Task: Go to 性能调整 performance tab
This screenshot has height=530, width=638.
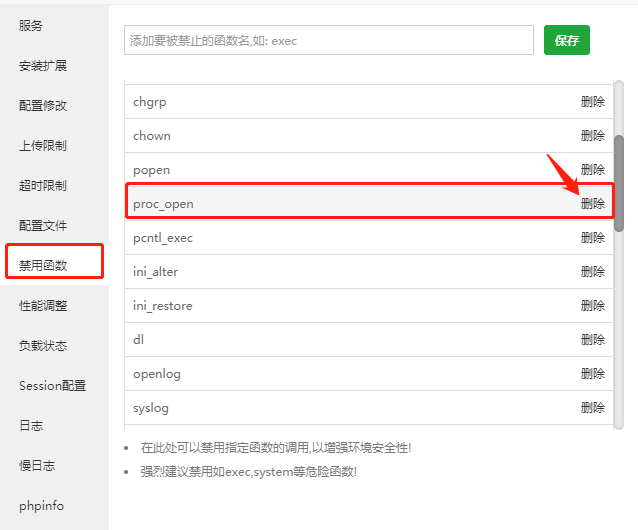Action: [43, 305]
